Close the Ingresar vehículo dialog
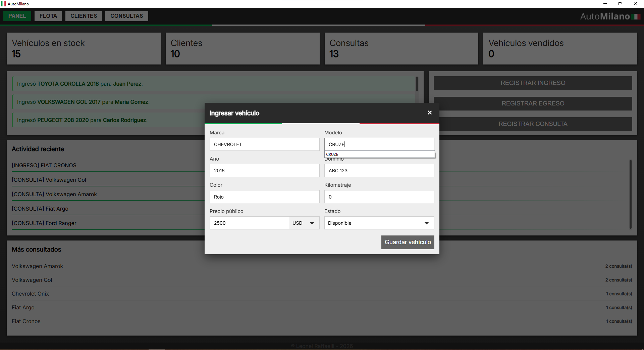Image resolution: width=644 pixels, height=350 pixels. tap(429, 113)
